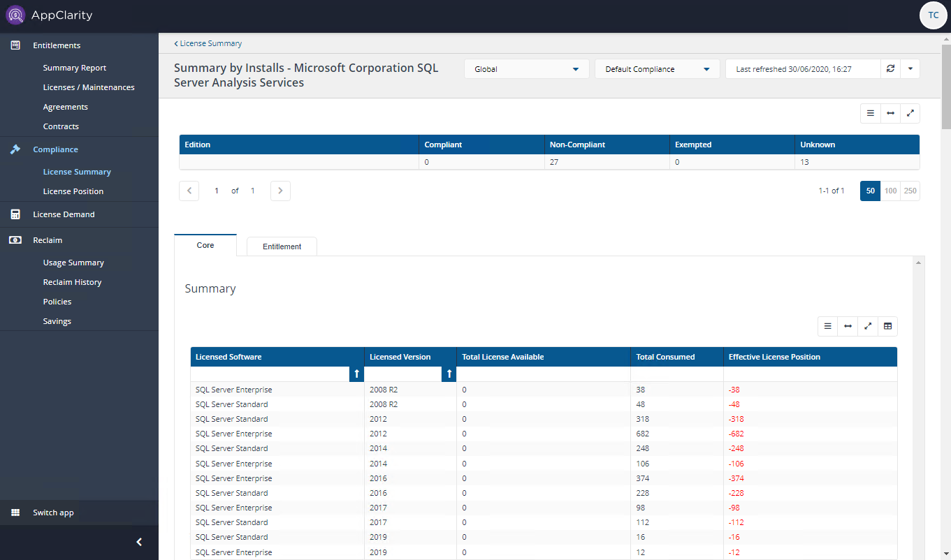Expand the upper Edition table to fullscreen

(x=910, y=113)
